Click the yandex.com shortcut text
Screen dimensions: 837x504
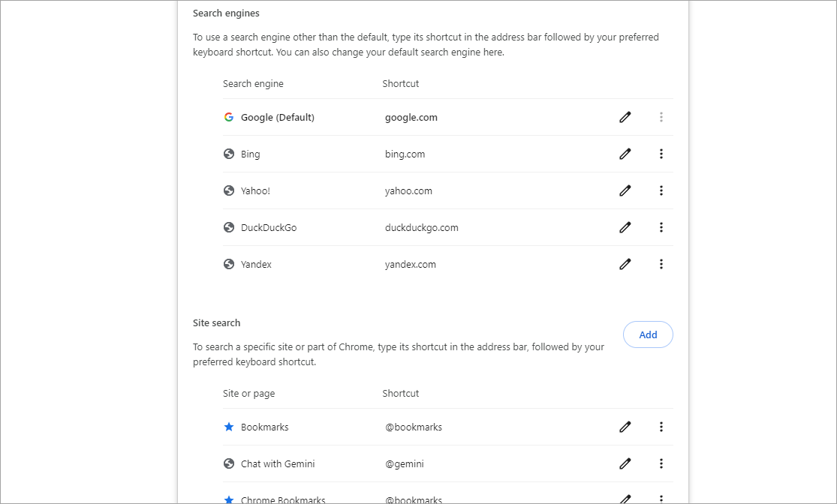pyautogui.click(x=410, y=264)
